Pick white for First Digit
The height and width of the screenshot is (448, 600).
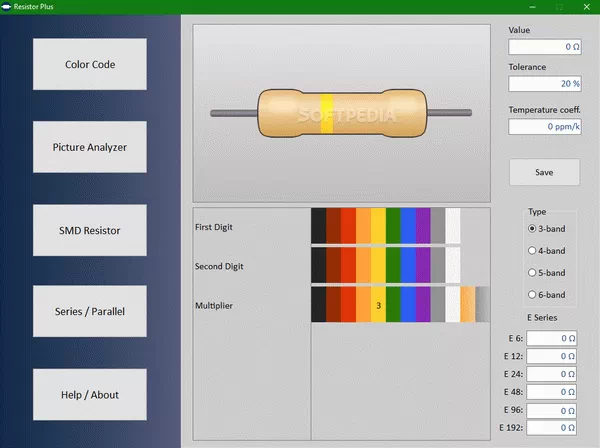pos(453,226)
